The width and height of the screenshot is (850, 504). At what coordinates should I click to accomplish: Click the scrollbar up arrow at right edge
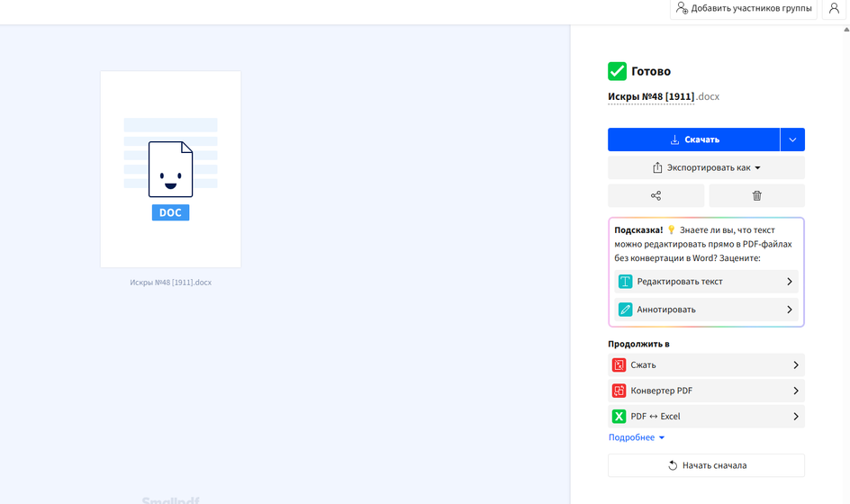(846, 30)
